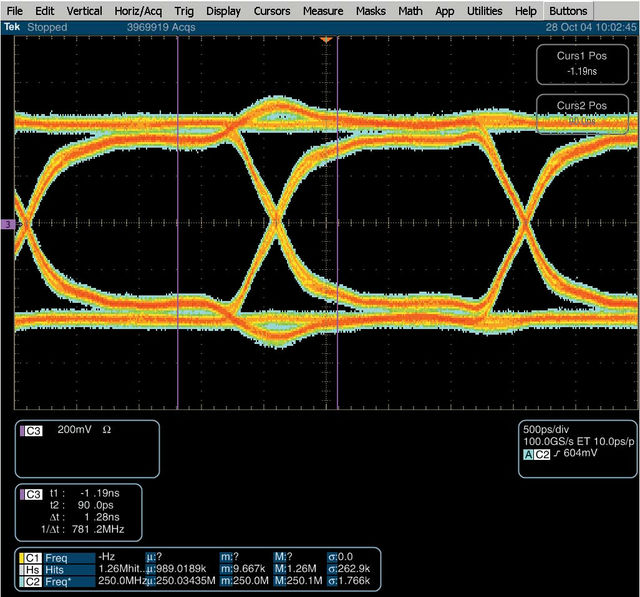Click the t2 90.0ps cursor readout
The height and width of the screenshot is (597, 640).
tap(82, 505)
